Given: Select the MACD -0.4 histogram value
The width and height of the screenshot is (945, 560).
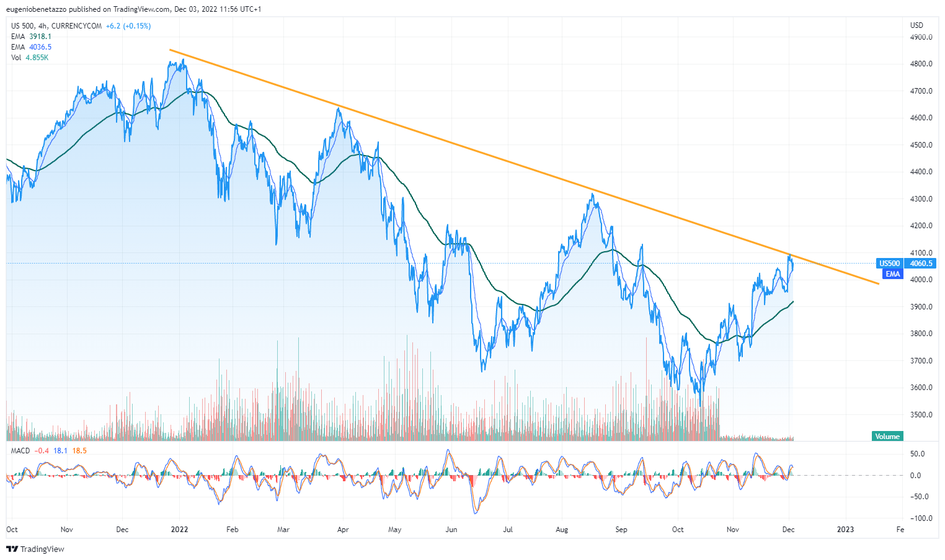Looking at the screenshot, I should [x=42, y=451].
